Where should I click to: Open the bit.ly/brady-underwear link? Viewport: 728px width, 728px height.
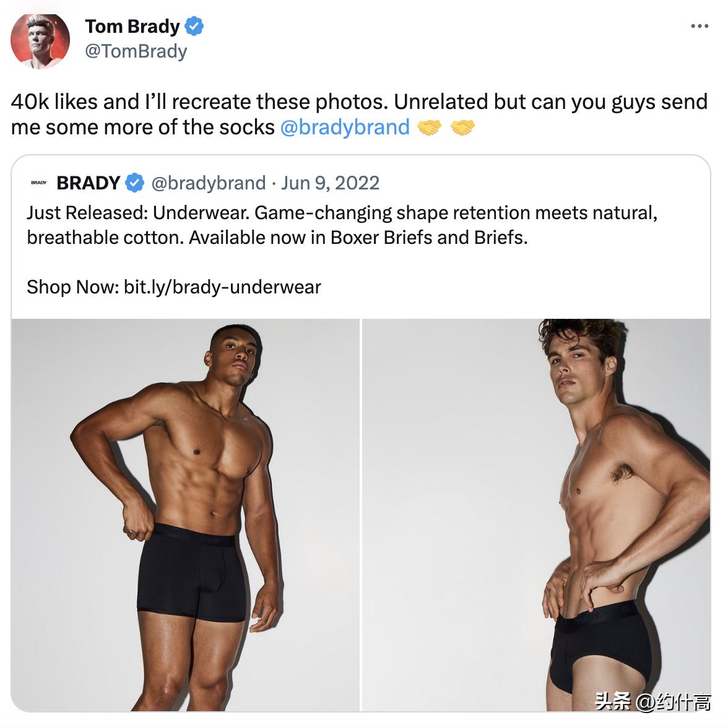222,287
